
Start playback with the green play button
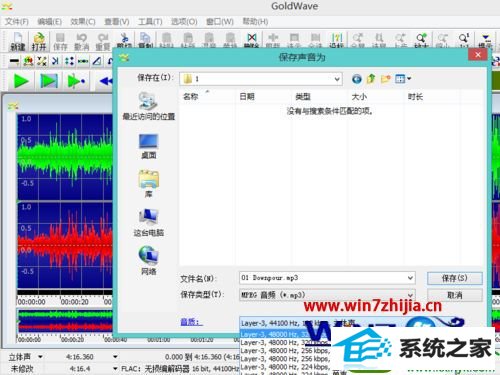coord(21,81)
